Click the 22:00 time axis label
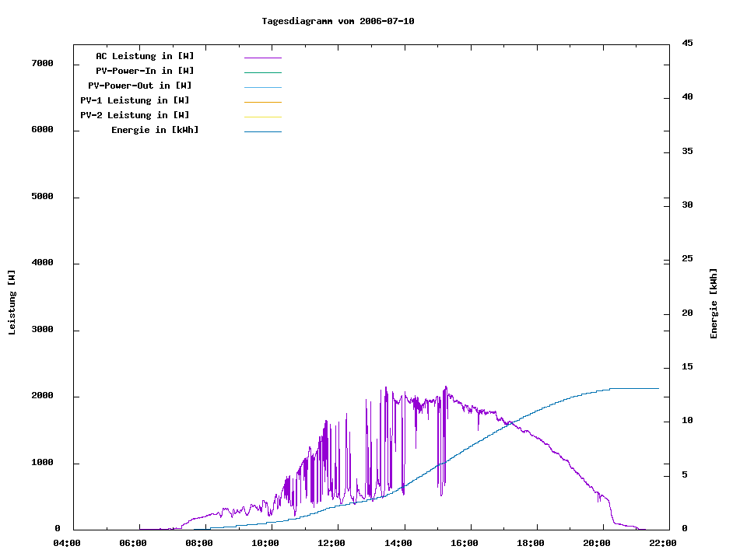The width and height of the screenshot is (747, 560). 664,543
